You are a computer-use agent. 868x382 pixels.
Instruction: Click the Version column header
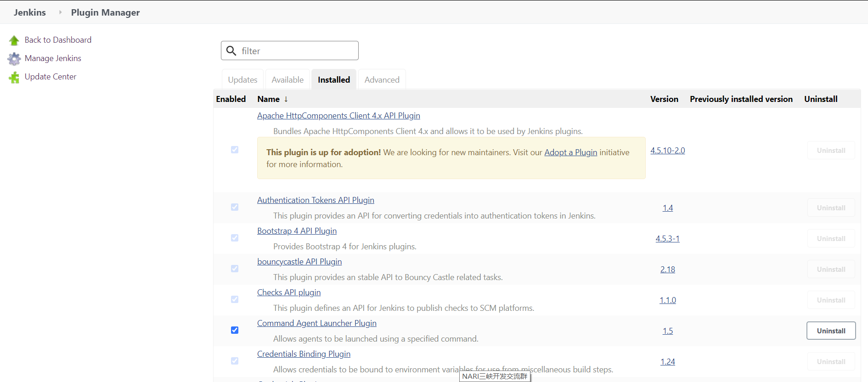[x=664, y=99]
